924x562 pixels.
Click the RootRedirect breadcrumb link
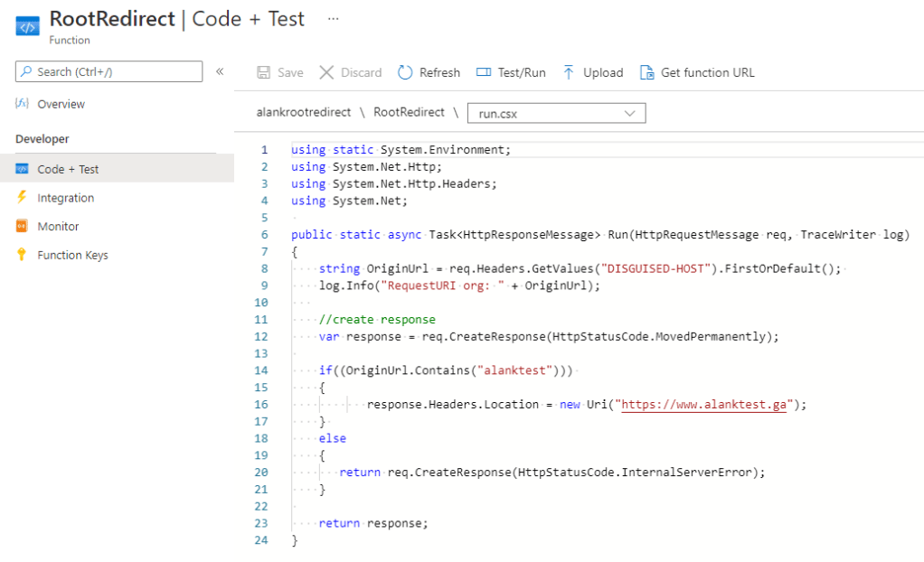tap(409, 113)
